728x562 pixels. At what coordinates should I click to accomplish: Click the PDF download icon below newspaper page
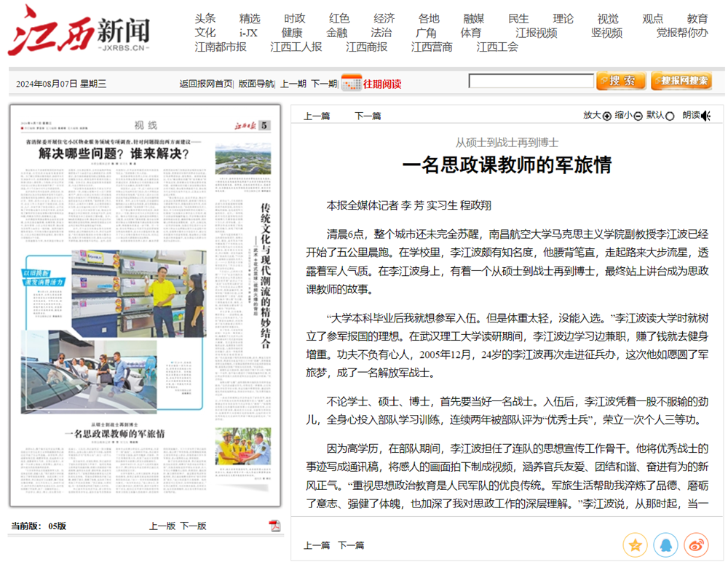(274, 526)
